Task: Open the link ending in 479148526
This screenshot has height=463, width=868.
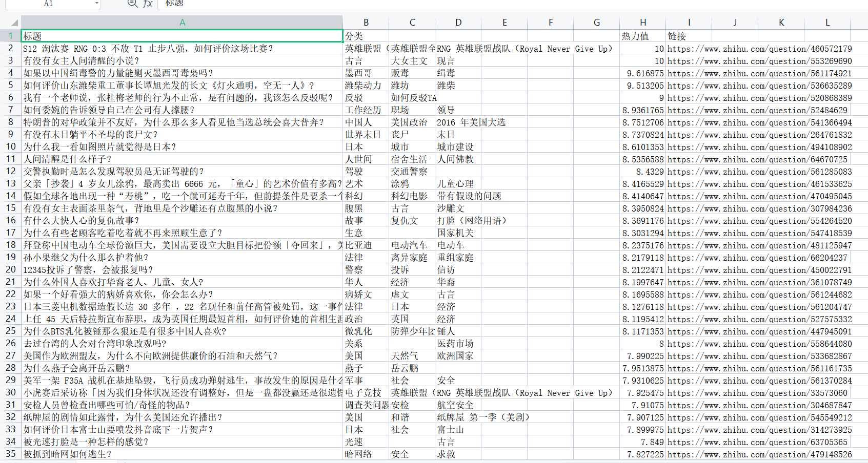Action: click(x=759, y=454)
